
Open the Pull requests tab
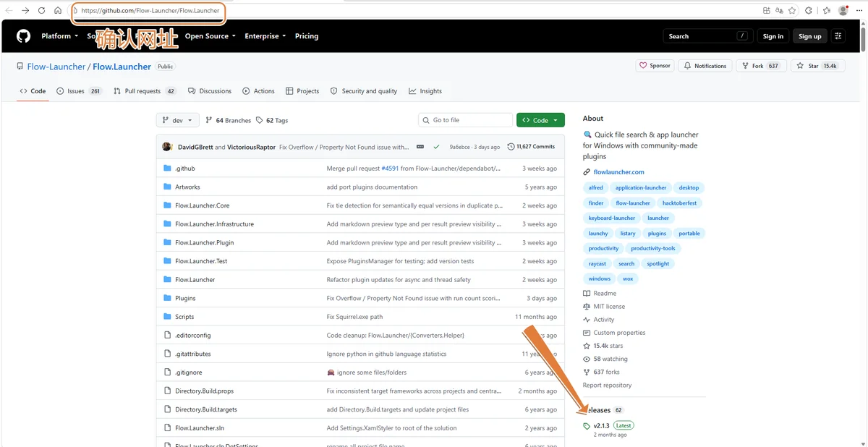pos(145,91)
